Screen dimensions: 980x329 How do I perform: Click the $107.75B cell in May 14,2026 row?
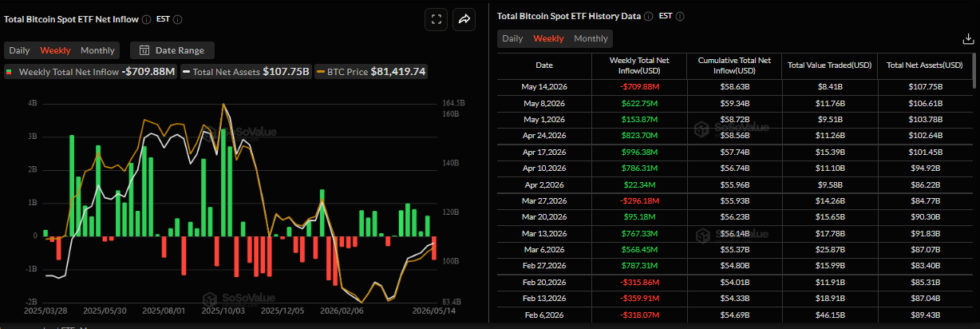point(926,85)
